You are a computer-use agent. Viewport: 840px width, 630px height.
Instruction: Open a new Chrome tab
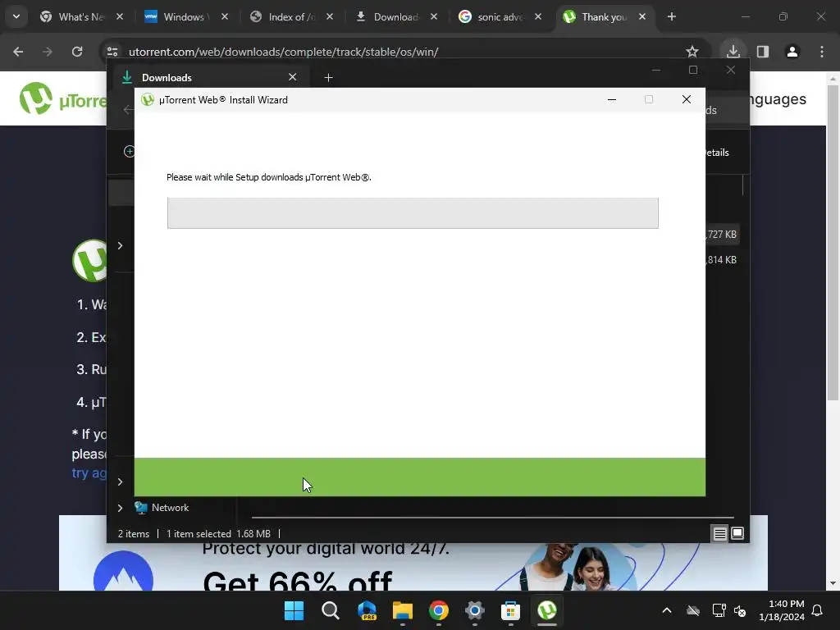click(x=671, y=16)
